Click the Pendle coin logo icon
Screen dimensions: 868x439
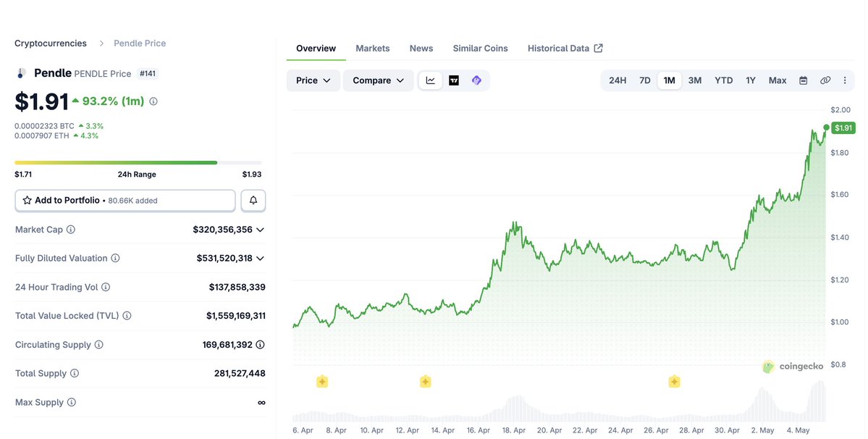point(22,73)
